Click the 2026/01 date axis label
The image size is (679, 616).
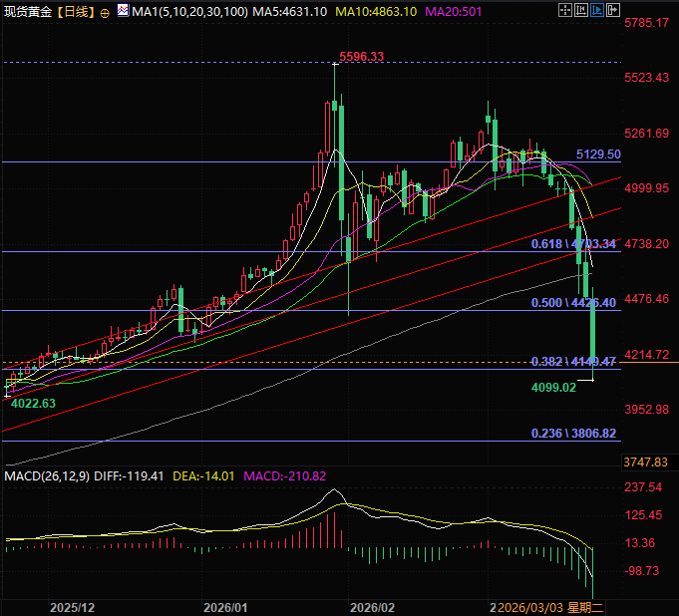point(225,608)
